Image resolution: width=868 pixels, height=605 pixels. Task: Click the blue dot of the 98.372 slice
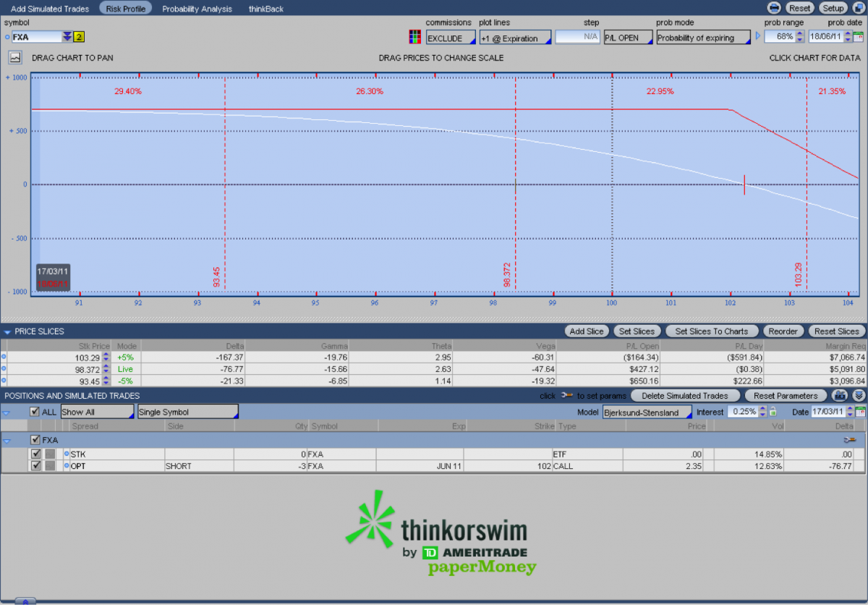click(x=4, y=369)
